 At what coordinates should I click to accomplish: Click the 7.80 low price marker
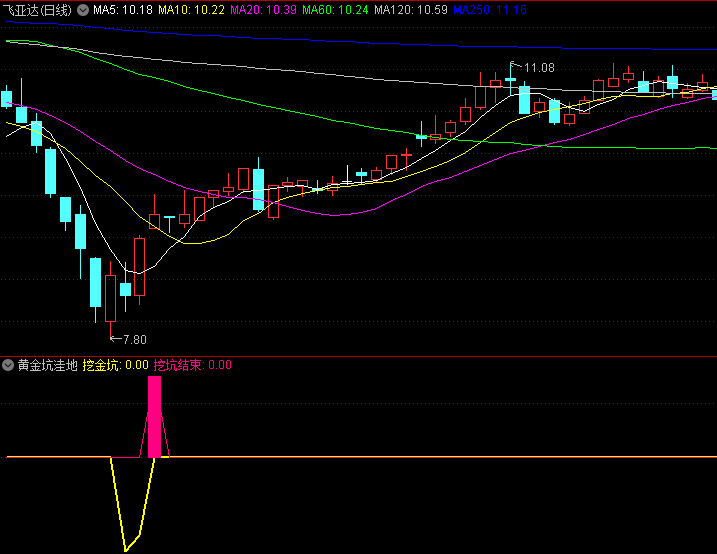coord(134,340)
